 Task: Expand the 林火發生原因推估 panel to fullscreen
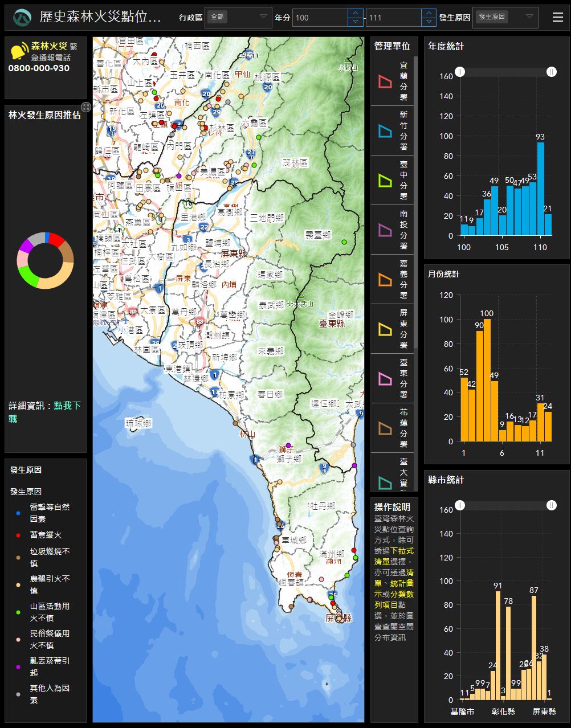point(85,107)
